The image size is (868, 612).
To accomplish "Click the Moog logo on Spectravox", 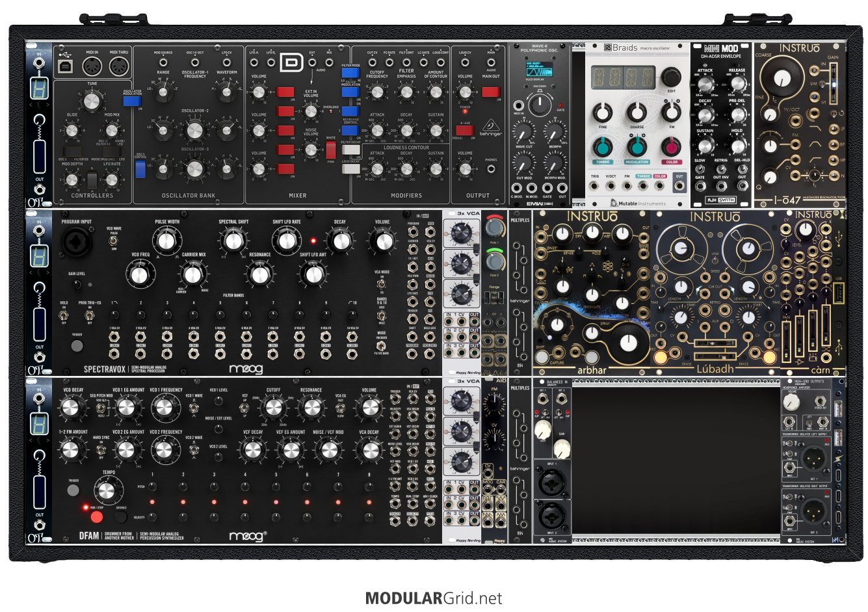I will pyautogui.click(x=247, y=369).
